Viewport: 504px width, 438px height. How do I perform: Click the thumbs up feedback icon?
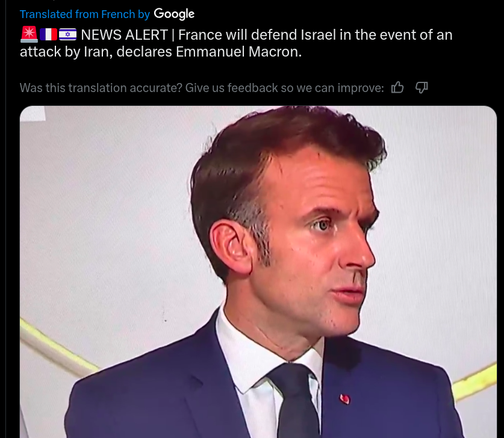click(397, 87)
